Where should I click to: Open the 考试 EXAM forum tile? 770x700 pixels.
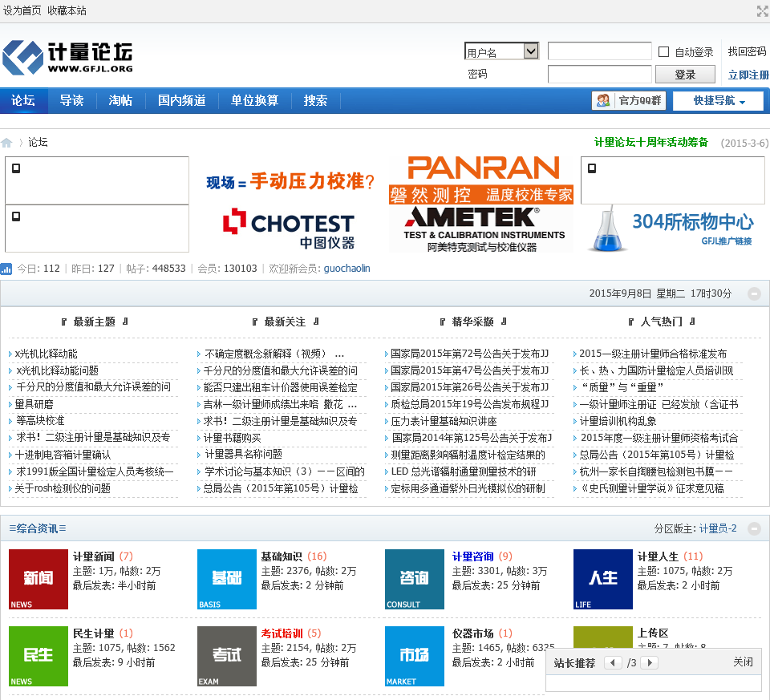[x=226, y=657]
